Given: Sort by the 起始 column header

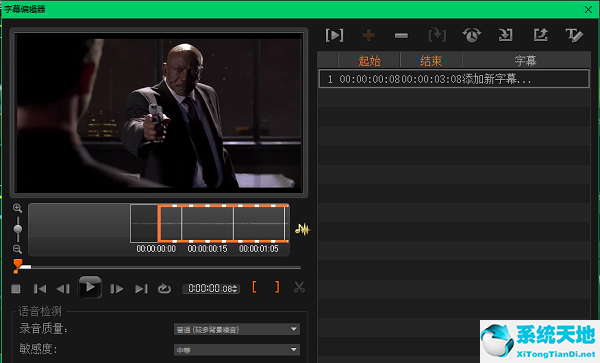Looking at the screenshot, I should [369, 60].
